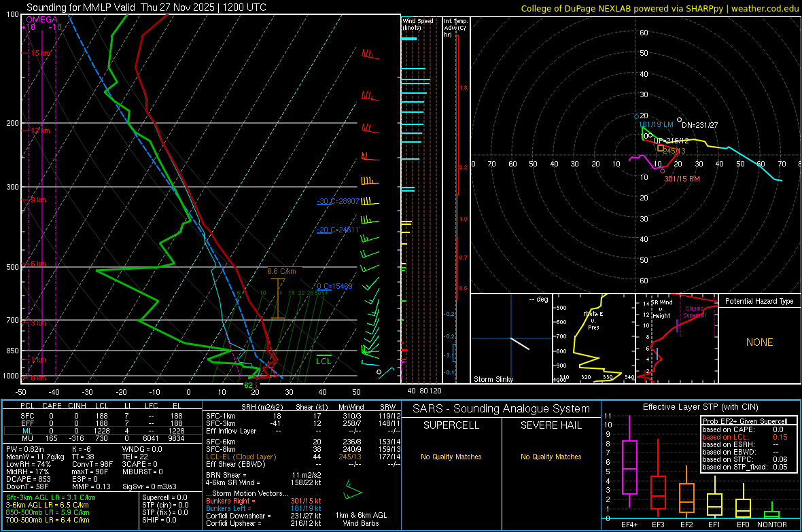Click the SR Wind v. Height label
The height and width of the screenshot is (532, 802).
[662, 309]
